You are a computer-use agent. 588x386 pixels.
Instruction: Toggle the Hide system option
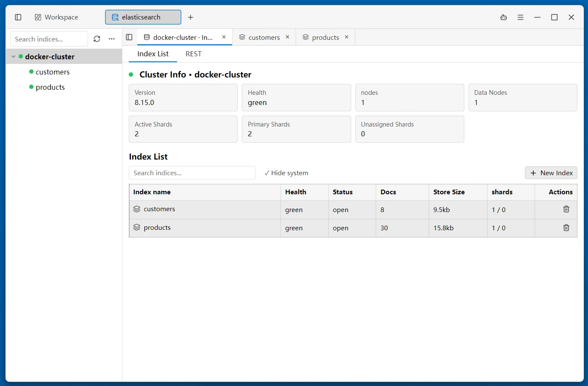[x=286, y=173]
